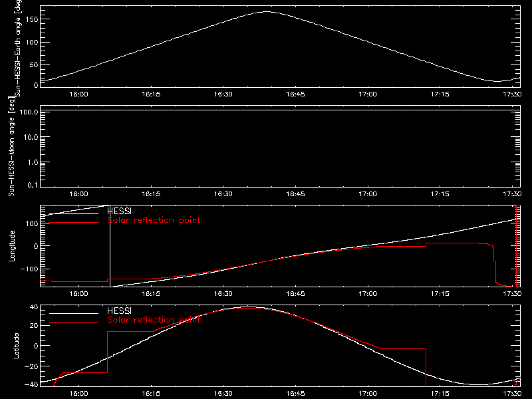This screenshot has width=532, height=399.
Task: Select 16:30 label below the Earth angle plot
Action: click(223, 94)
